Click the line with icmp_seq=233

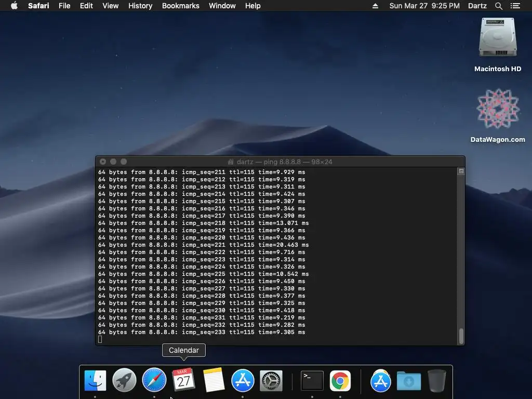click(202, 332)
